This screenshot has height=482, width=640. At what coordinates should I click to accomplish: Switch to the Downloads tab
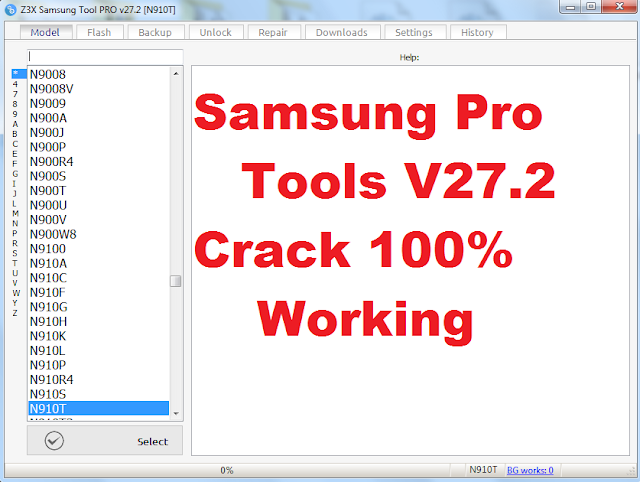click(342, 32)
